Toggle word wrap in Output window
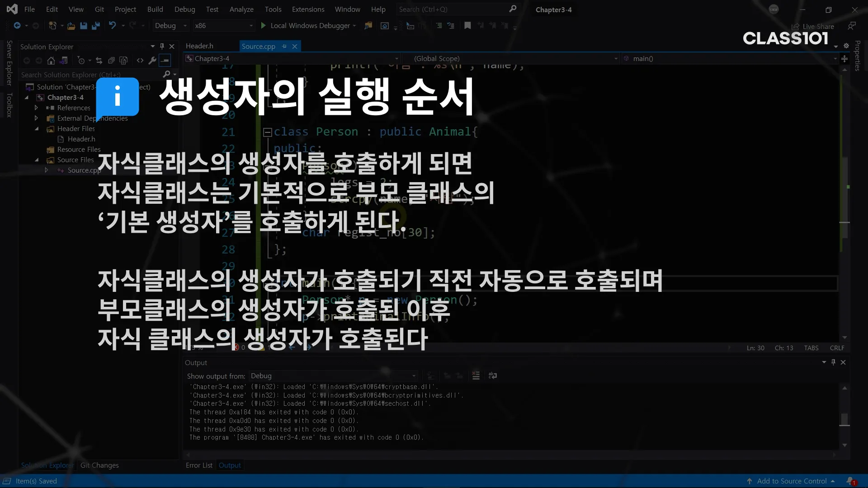This screenshot has width=868, height=488. [493, 375]
